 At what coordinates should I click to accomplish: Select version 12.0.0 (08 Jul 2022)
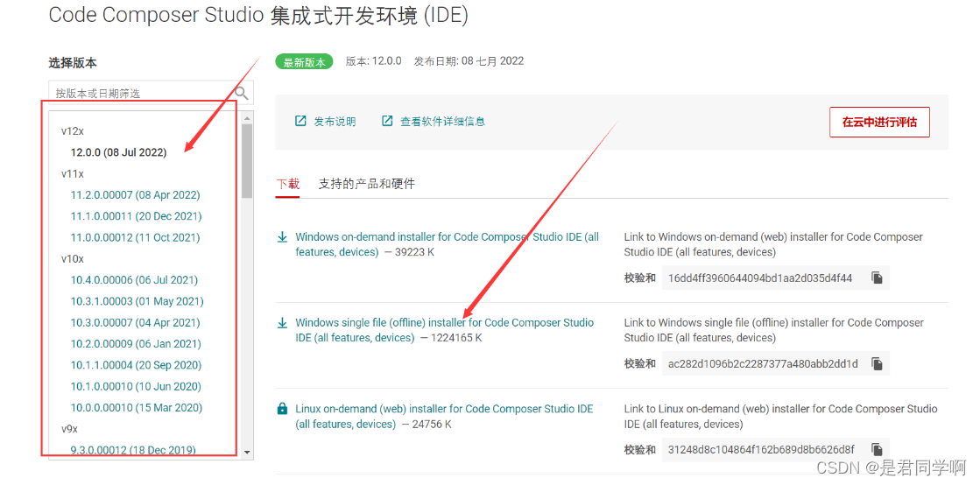coord(119,152)
